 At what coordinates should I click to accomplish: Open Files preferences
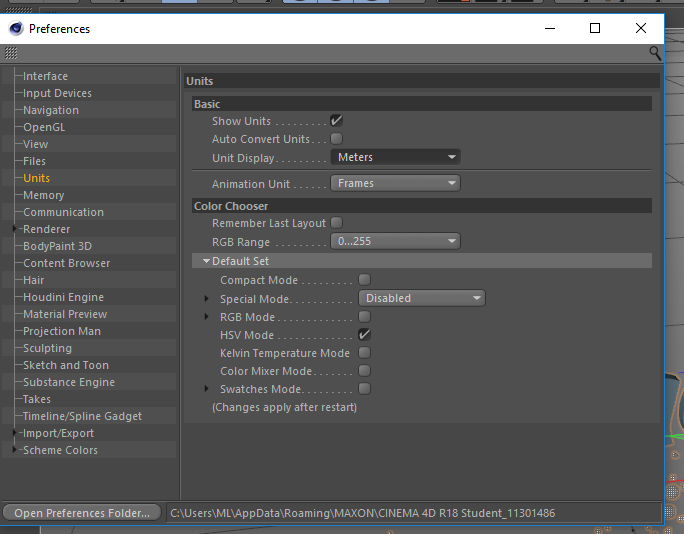34,161
